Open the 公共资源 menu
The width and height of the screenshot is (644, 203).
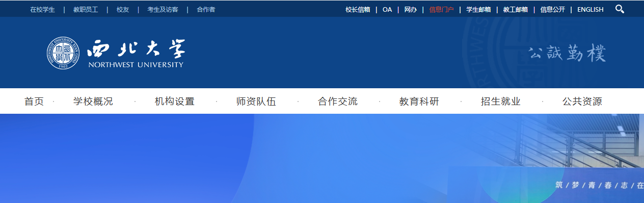click(582, 102)
